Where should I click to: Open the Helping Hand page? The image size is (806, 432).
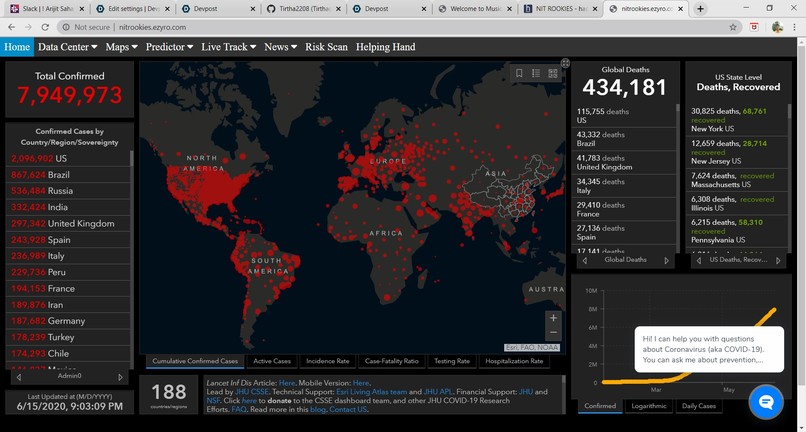click(x=386, y=47)
